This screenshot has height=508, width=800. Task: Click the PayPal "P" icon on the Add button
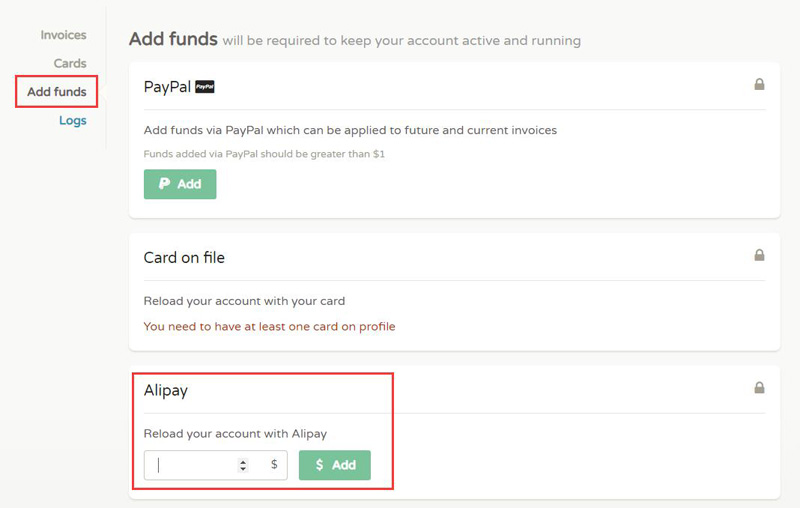165,184
